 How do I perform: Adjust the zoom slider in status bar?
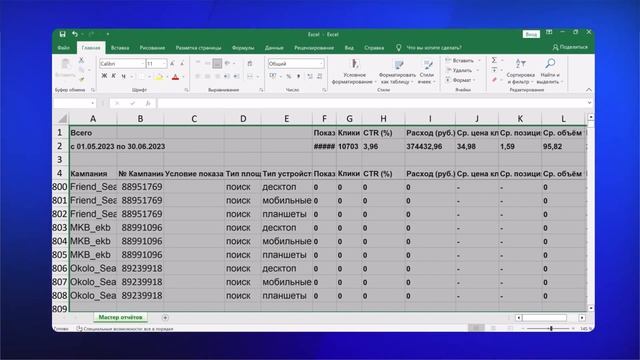(551, 328)
